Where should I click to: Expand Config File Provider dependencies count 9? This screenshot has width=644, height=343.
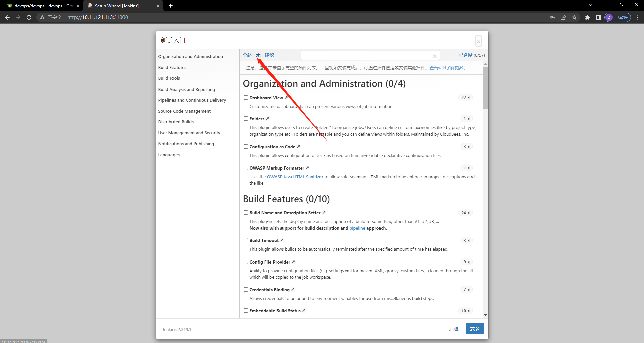pyautogui.click(x=467, y=262)
